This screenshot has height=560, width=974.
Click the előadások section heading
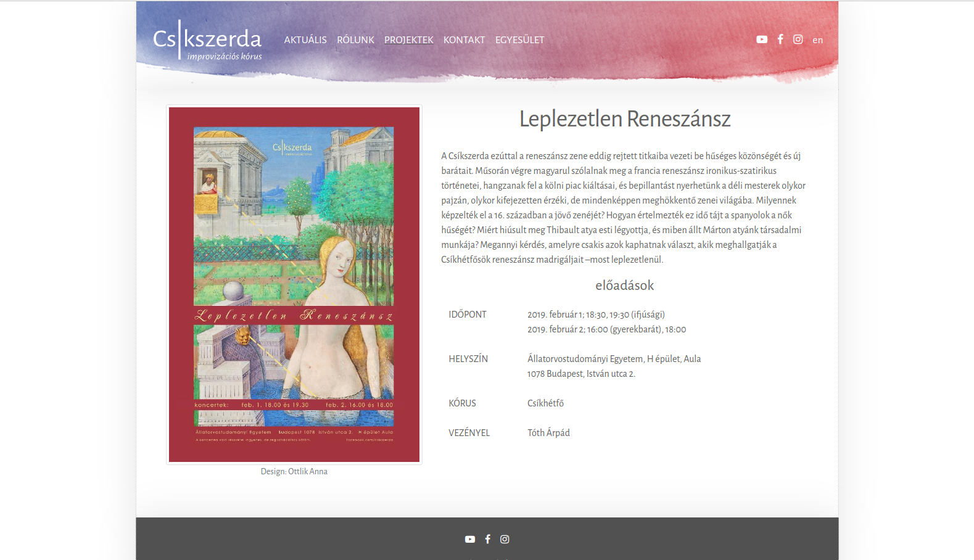(624, 286)
